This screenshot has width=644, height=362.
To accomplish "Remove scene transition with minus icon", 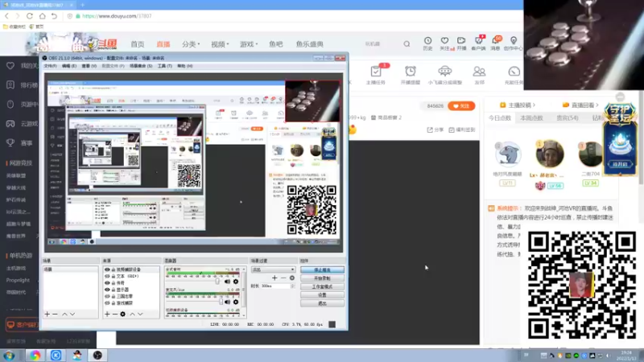I will (x=283, y=278).
